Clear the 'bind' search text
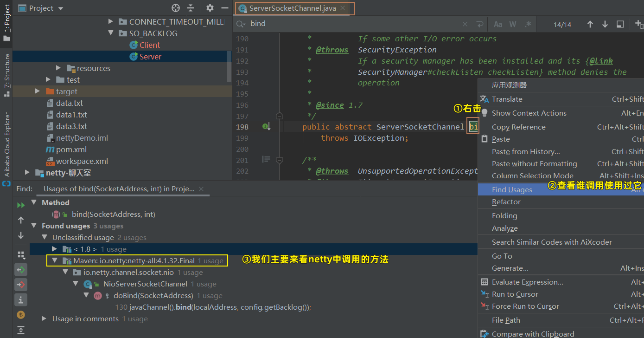This screenshot has width=644, height=338. [x=465, y=24]
